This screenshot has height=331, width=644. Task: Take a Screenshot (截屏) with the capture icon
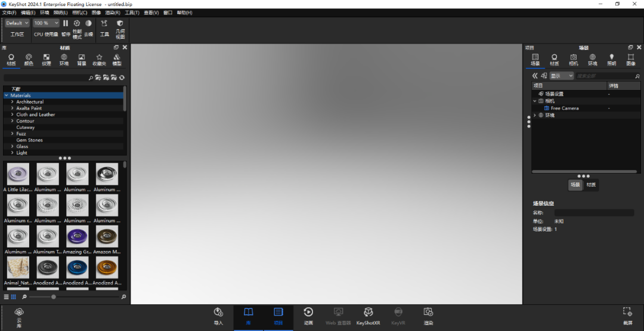pos(627,315)
